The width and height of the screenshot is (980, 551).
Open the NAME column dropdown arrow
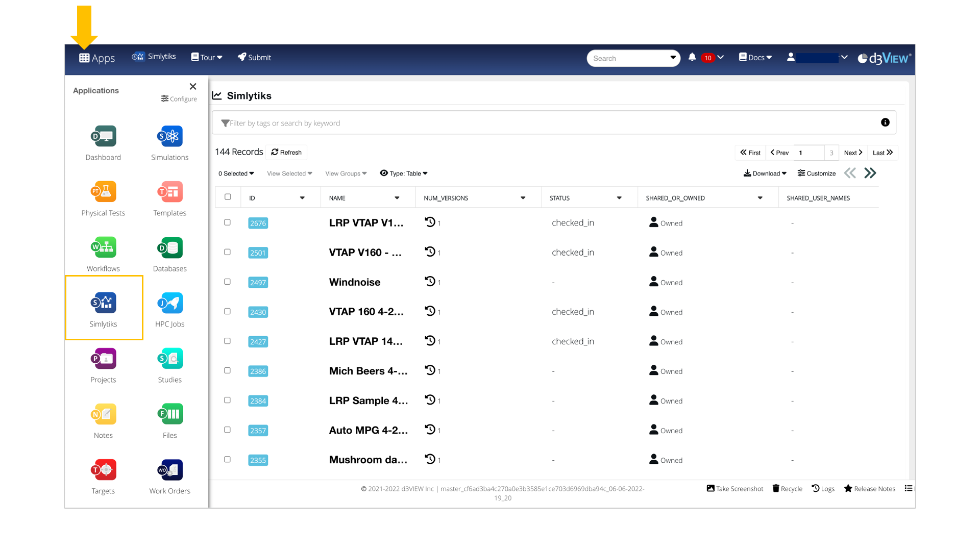tap(397, 198)
